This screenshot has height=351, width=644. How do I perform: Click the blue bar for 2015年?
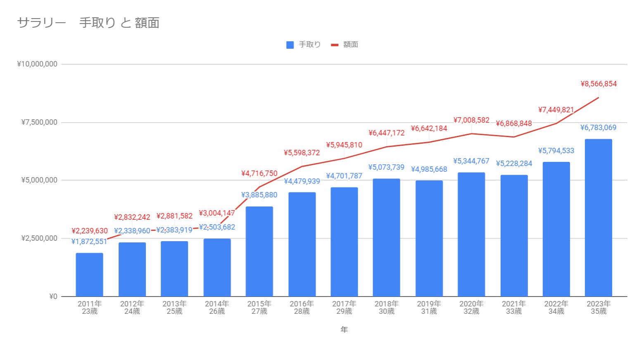point(259,251)
